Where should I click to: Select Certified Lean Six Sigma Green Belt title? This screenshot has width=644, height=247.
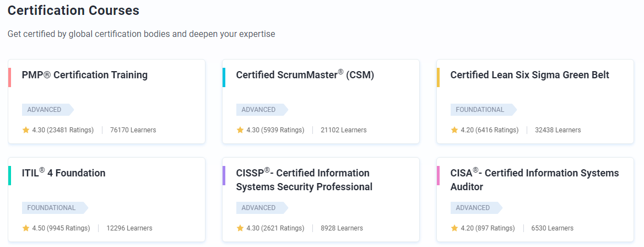click(x=529, y=75)
